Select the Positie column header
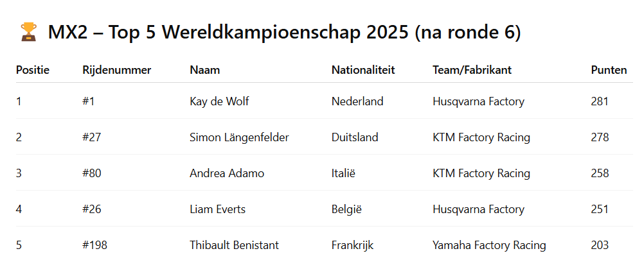 (x=33, y=70)
